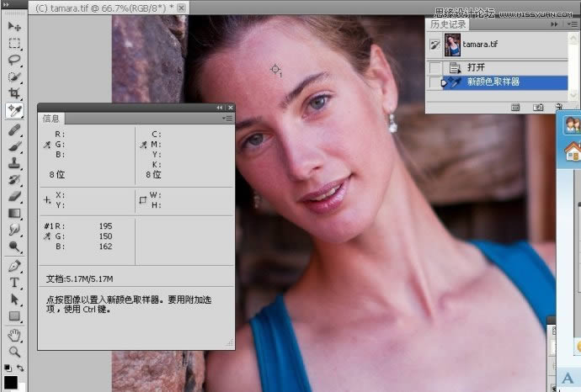
Task: Switch to the 信息 panel tab
Action: tap(51, 119)
